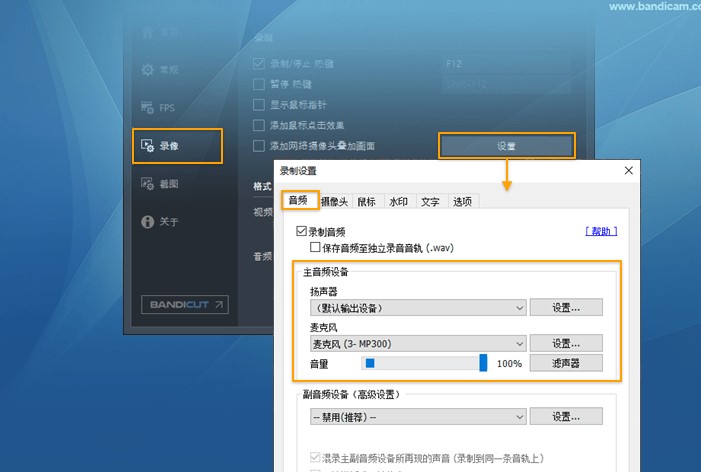Switch to the 选项 tab

point(463,202)
